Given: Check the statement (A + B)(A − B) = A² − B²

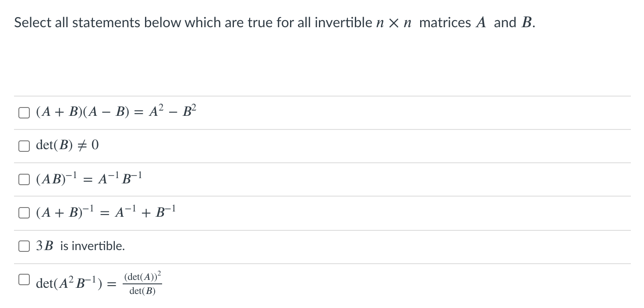Looking at the screenshot, I should 24,112.
